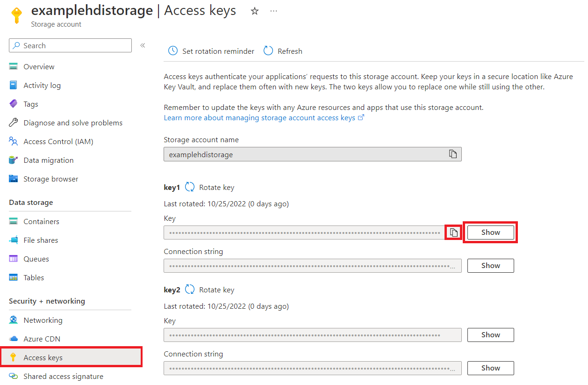Click the key2 Rotate key icon
Image resolution: width=588 pixels, height=385 pixels.
pos(190,290)
